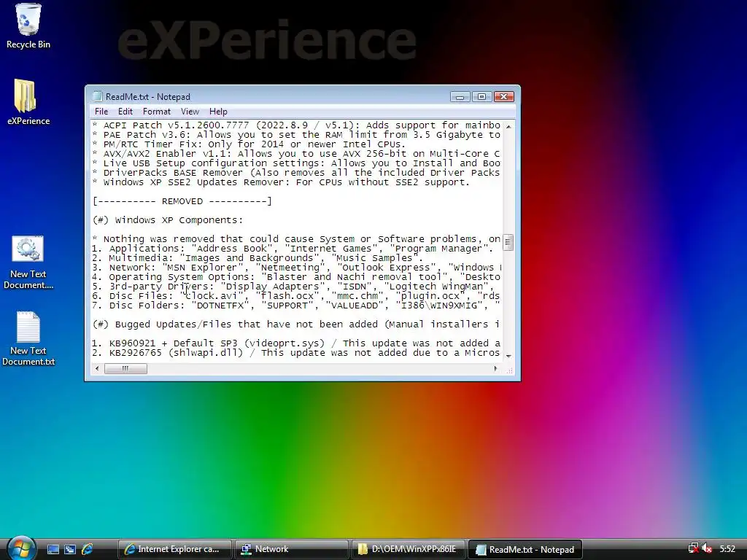
Task: Open the View menu in Notepad
Action: coord(190,112)
